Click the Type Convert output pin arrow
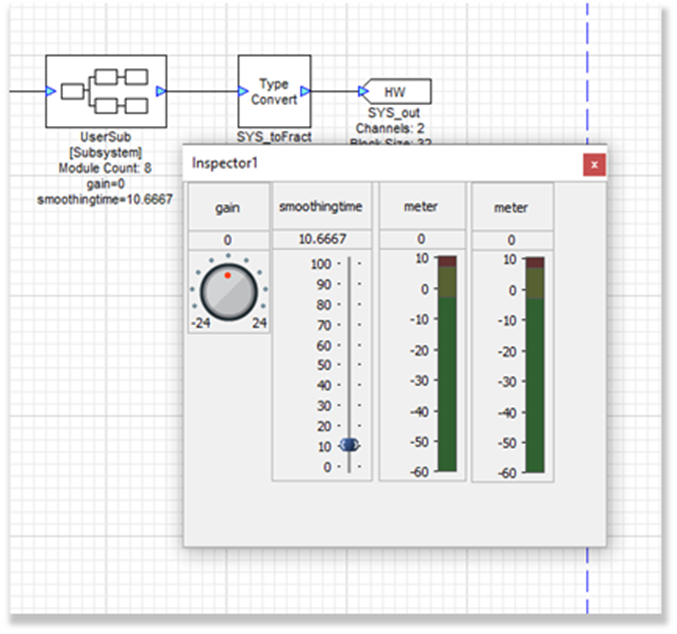The width and height of the screenshot is (677, 634). click(x=305, y=92)
